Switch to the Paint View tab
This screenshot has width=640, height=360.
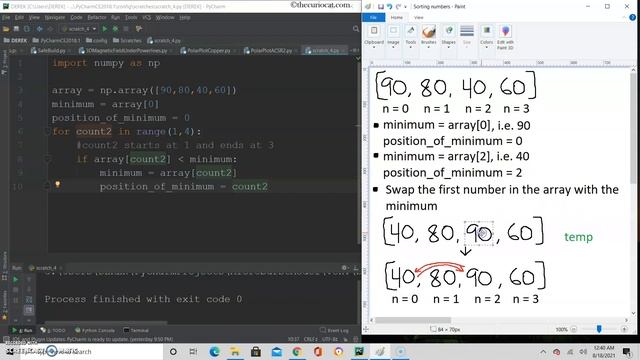tap(419, 18)
